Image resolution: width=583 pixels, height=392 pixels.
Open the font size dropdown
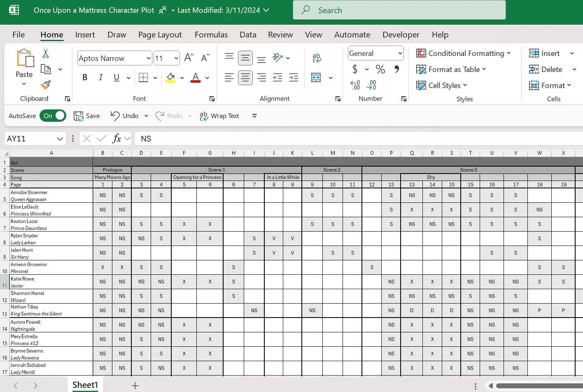pyautogui.click(x=176, y=58)
